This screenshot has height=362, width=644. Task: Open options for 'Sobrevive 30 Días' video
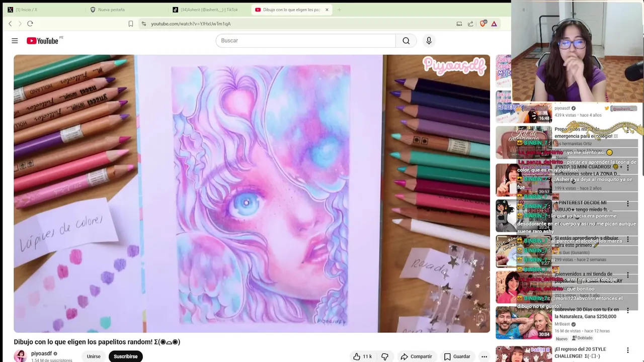click(627, 311)
